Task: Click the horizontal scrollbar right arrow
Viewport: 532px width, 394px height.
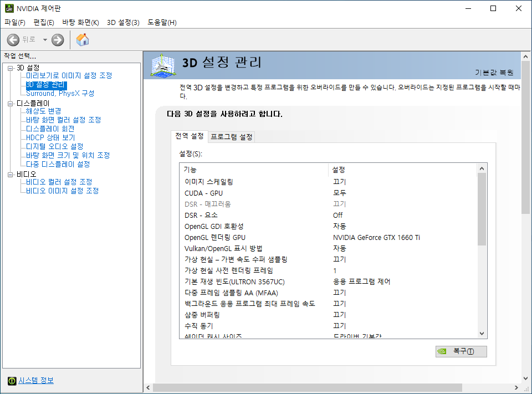Action: pos(516,387)
